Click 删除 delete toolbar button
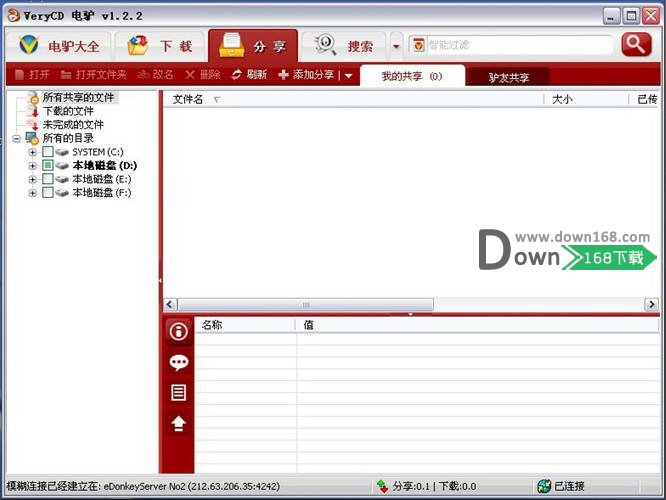This screenshot has width=666, height=500. 203,75
